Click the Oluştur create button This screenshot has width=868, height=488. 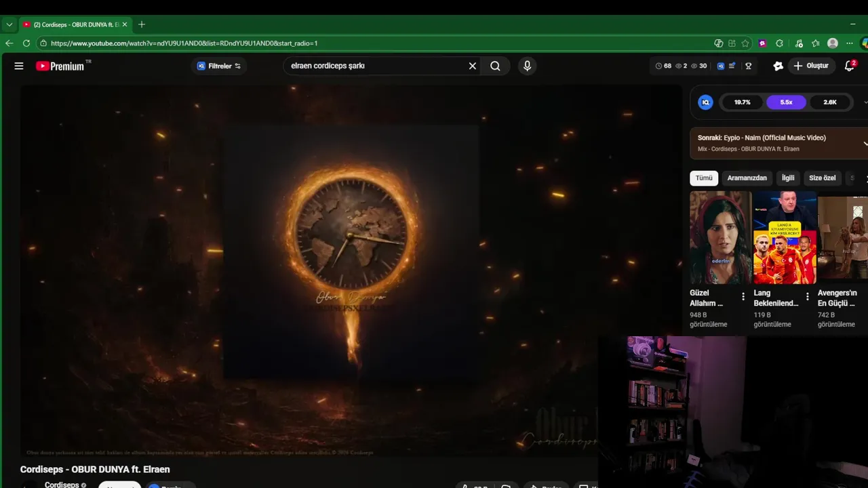pyautogui.click(x=812, y=66)
